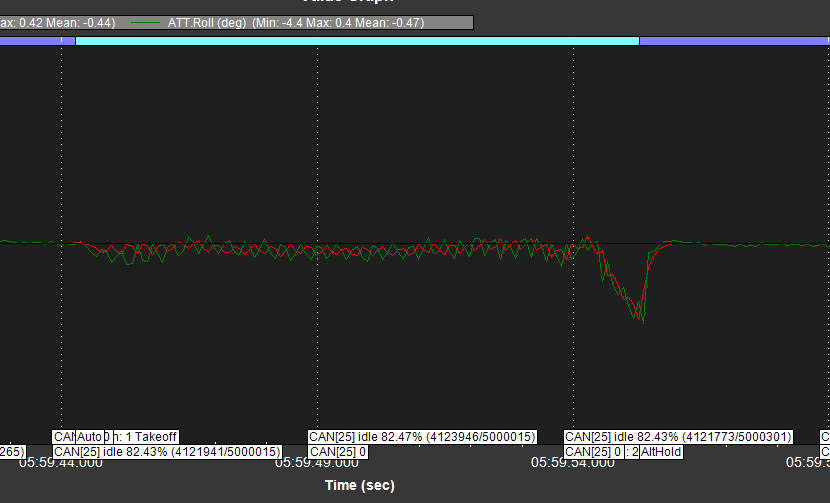The width and height of the screenshot is (830, 503).
Task: Click the green line sample in legend
Action: (145, 23)
